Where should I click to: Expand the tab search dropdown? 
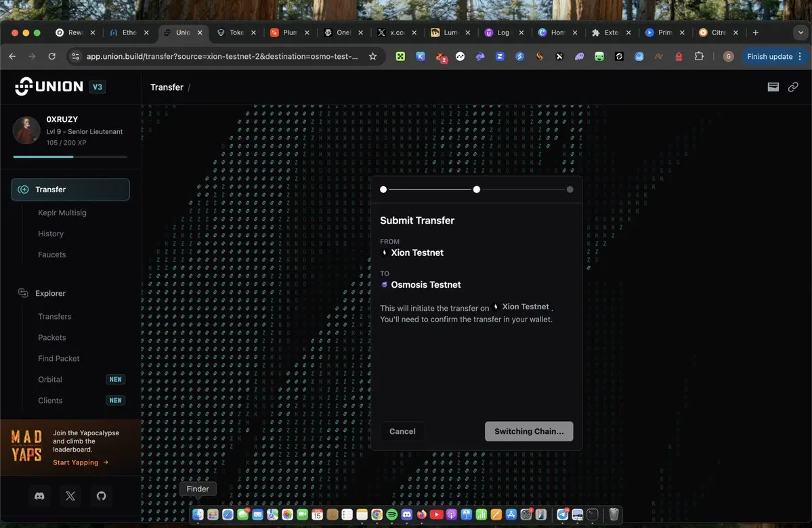(x=800, y=32)
